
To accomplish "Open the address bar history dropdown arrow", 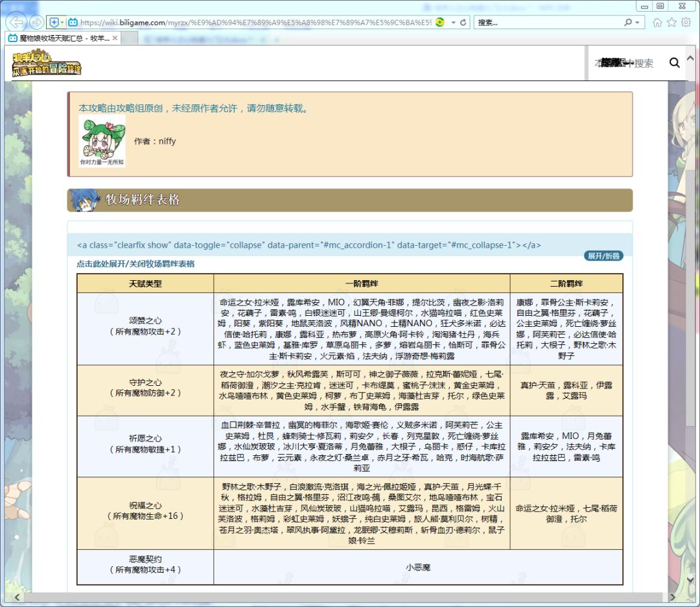I will 453,22.
